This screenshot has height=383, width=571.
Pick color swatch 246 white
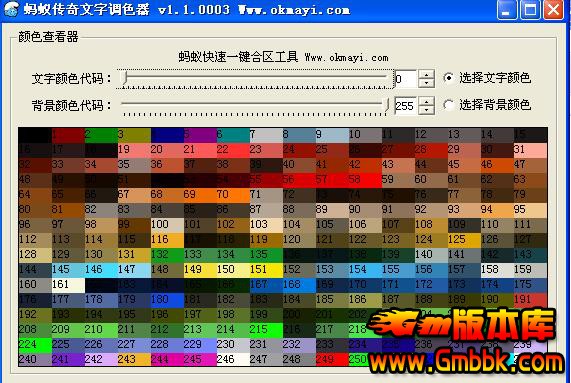[x=233, y=359]
